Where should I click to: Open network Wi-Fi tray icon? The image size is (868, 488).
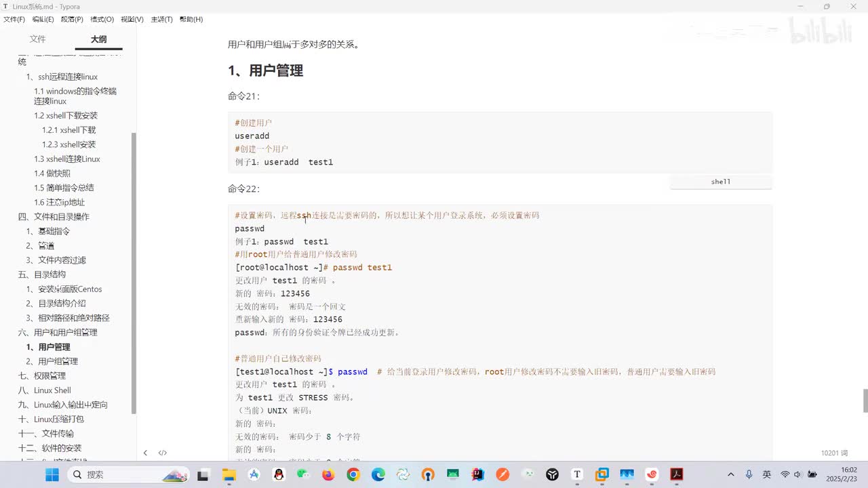[x=785, y=474]
